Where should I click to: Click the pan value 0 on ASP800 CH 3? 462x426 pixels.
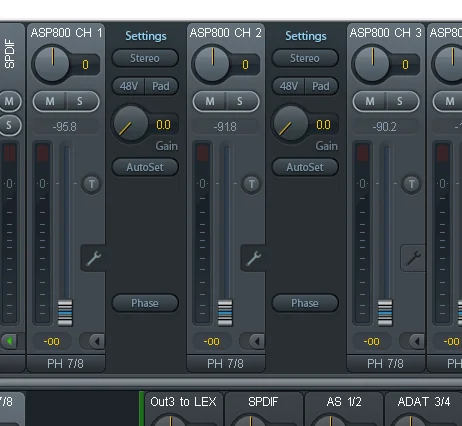[405, 64]
